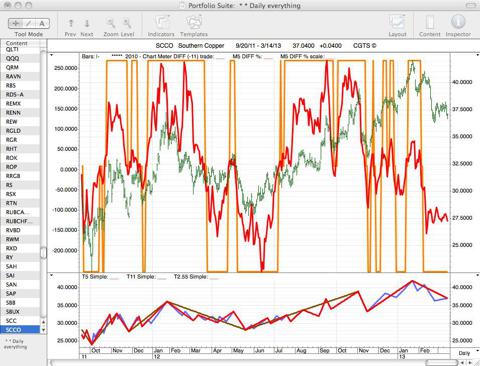Select RDS-A in the content list
480x366 pixels.
(20, 95)
